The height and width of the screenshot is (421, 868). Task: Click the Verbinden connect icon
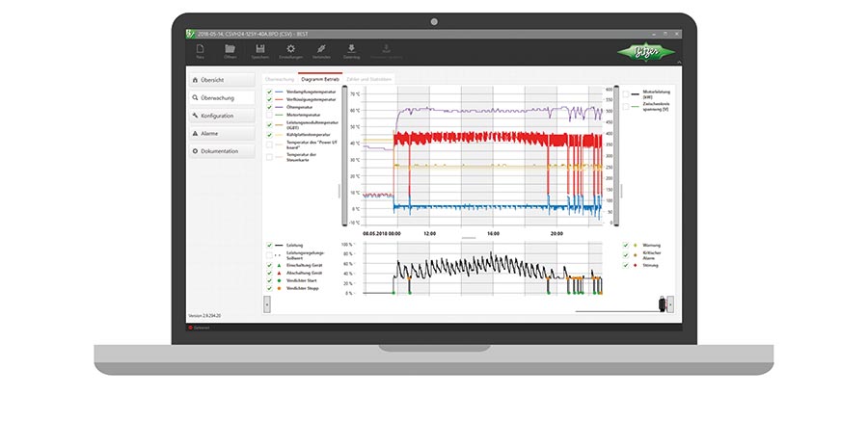[x=320, y=50]
